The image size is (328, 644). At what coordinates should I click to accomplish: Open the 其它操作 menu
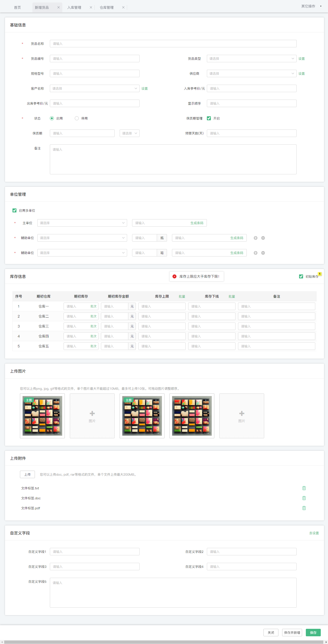click(x=308, y=6)
